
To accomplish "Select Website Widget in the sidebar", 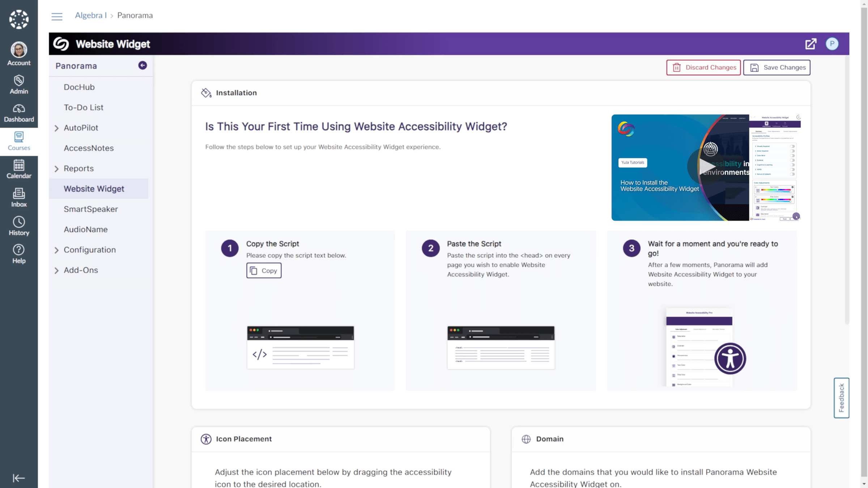I will (x=98, y=189).
